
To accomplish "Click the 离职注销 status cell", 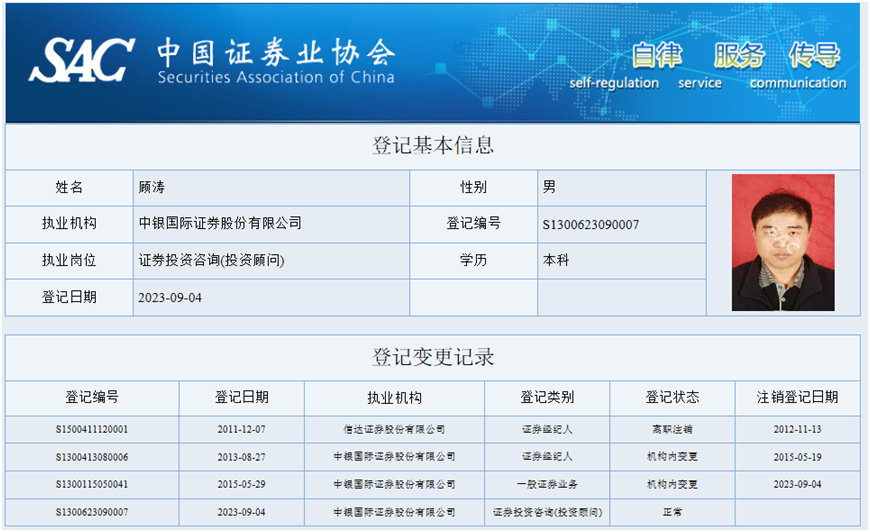I will [672, 429].
